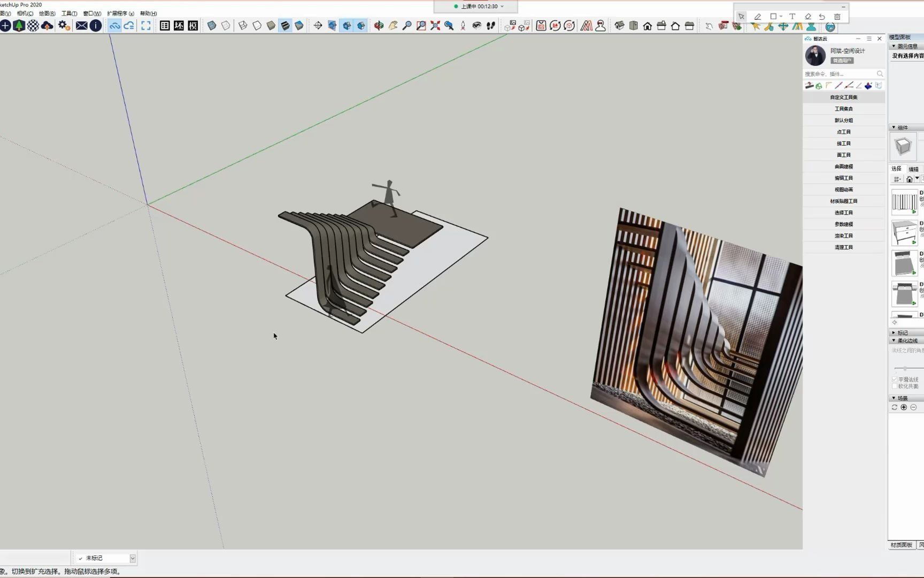Collapse the 柔化边线 panel section
Viewport: 924px width, 578px height.
(907, 340)
